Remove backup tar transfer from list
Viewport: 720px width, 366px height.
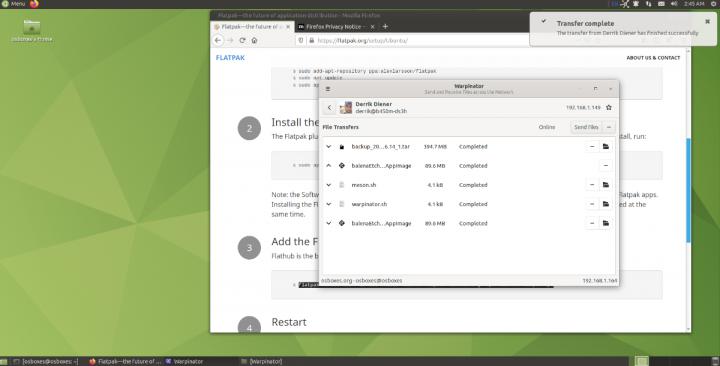tap(592, 146)
